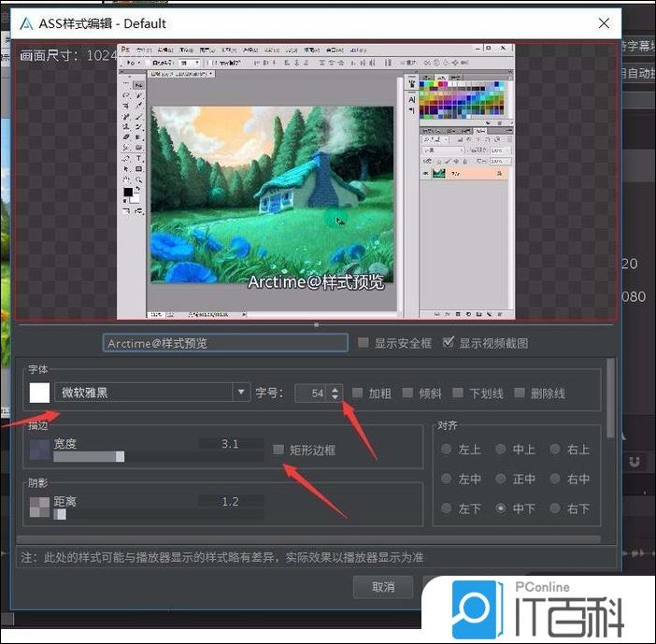Select the 左上 alignment radio button
This screenshot has width=656, height=644.
coord(447,450)
